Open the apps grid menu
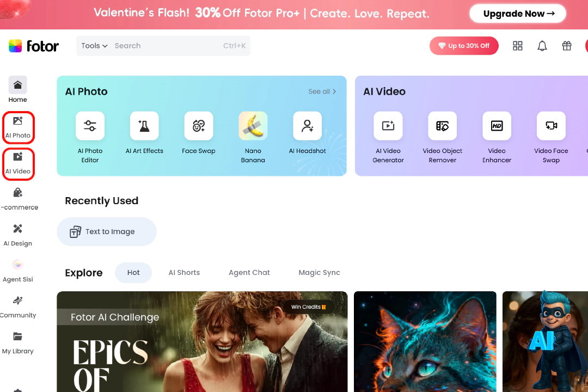 [518, 46]
